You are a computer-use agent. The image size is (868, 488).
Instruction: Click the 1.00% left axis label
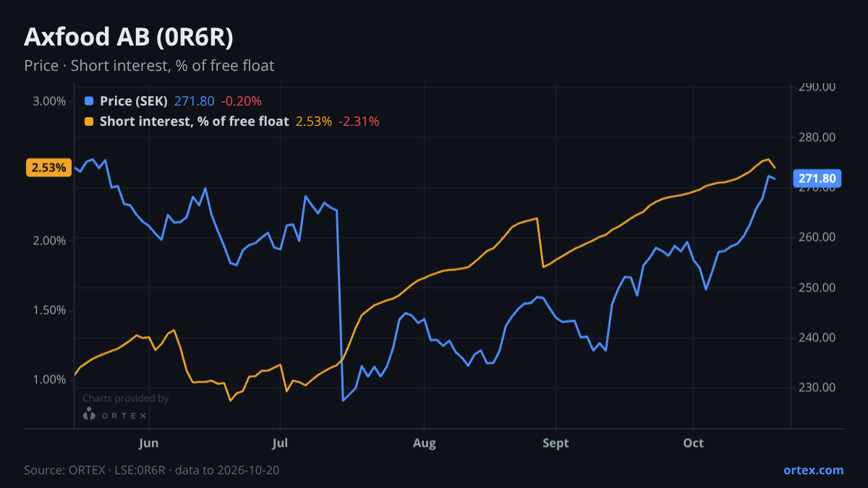tap(49, 380)
